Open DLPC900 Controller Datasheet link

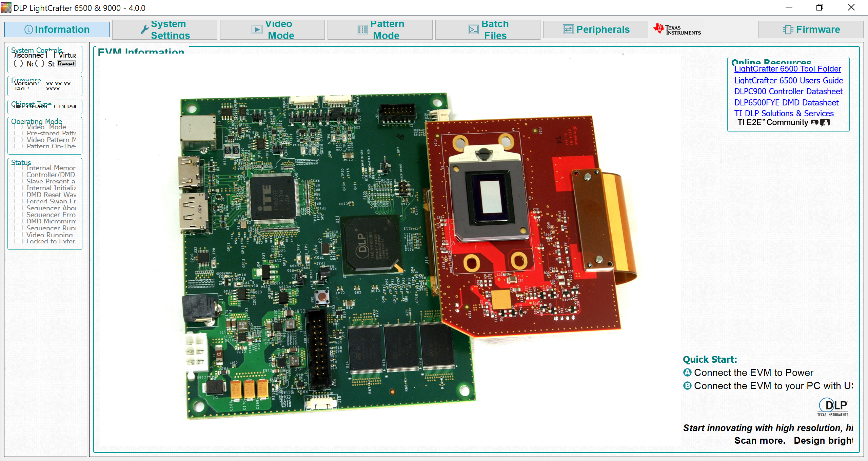tap(788, 92)
